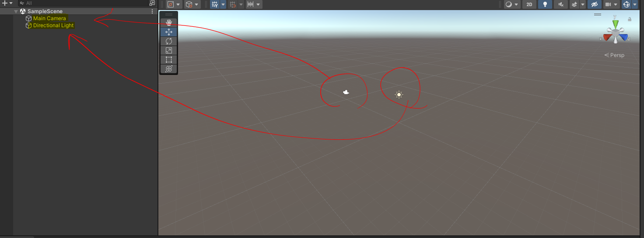Image resolution: width=644 pixels, height=238 pixels.
Task: Open the Gizmos dropdown arrow
Action: [634, 4]
